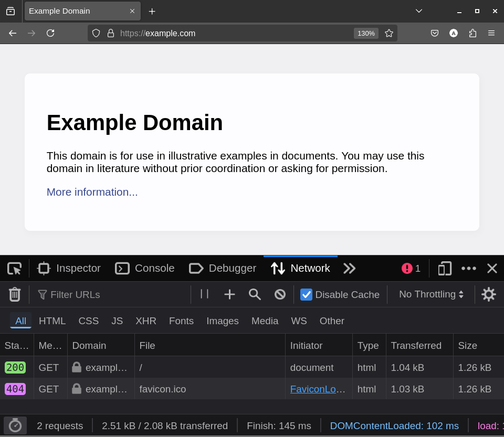The height and width of the screenshot is (437, 504).
Task: Open the new request plus button
Action: click(x=229, y=294)
